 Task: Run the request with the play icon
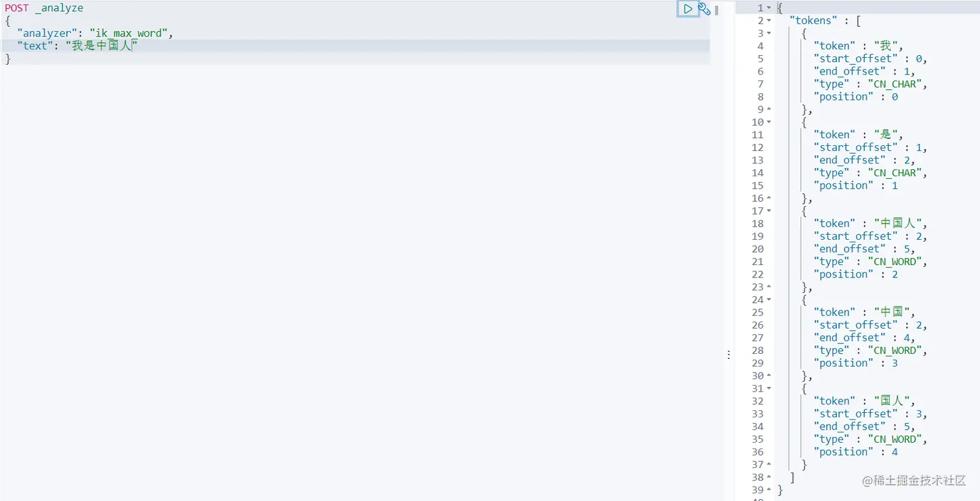coord(688,9)
